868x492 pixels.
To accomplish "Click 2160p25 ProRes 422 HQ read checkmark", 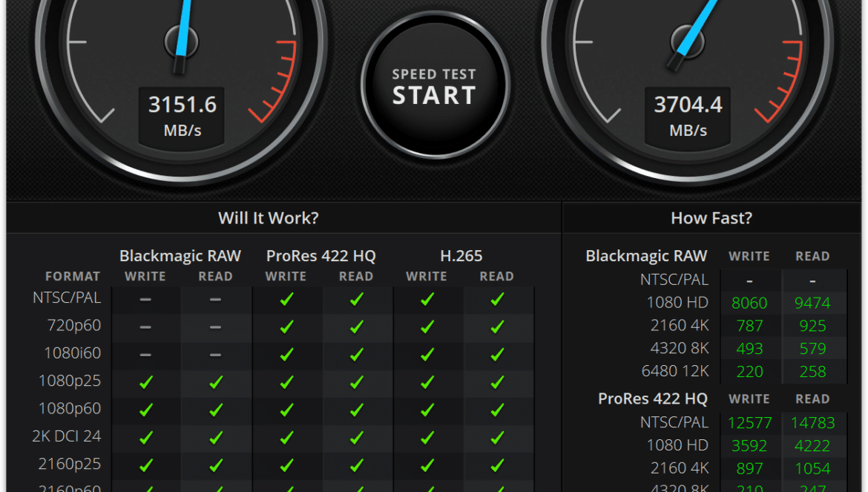I will 357,465.
